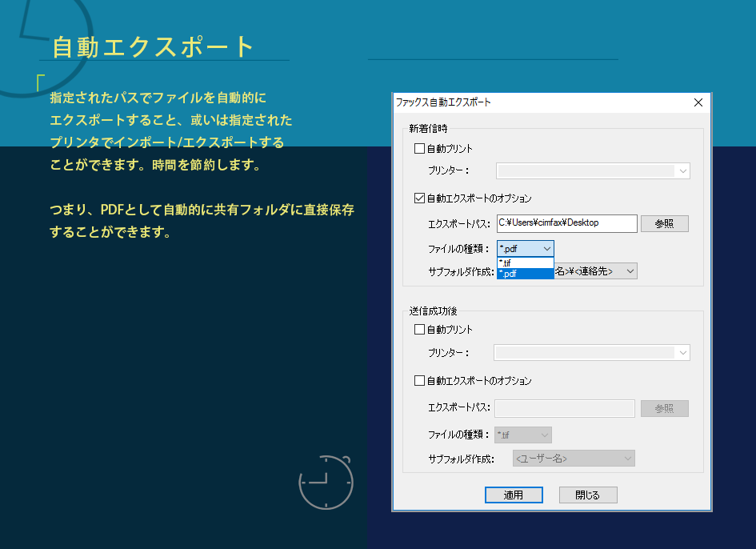This screenshot has width=756, height=549.
Task: Click エクスポートパス field with C:¥Users¥cimfax¥Desktop
Action: [567, 223]
